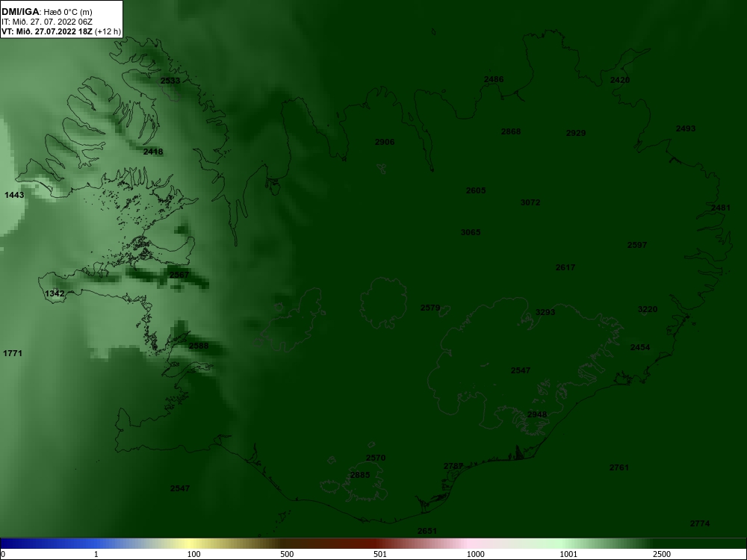Viewport: 747px width, 560px height.
Task: Select the 2579 height label
Action: click(430, 308)
